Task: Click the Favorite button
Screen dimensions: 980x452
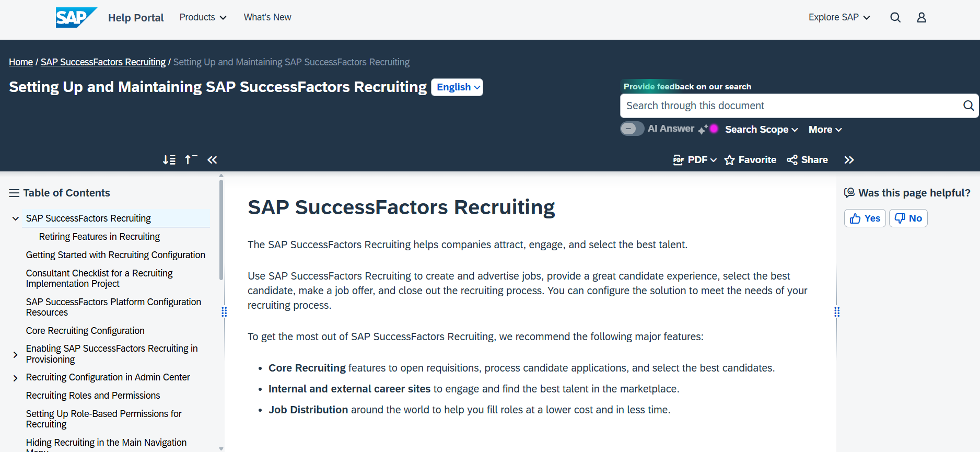Action: pyautogui.click(x=750, y=160)
